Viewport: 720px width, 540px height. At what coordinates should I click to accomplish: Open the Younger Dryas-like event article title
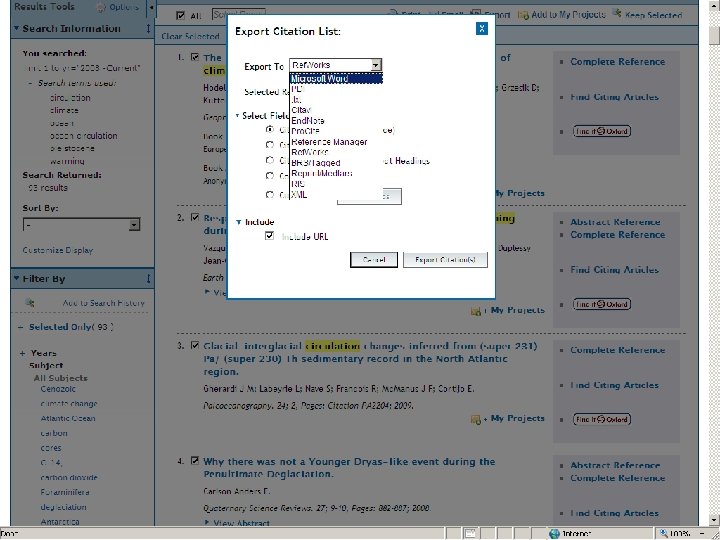click(x=349, y=467)
